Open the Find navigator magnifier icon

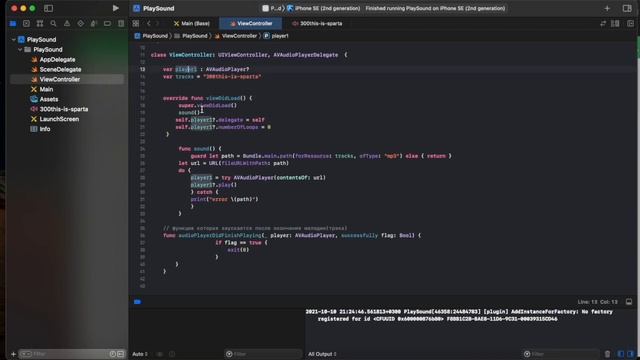pyautogui.click(x=53, y=24)
